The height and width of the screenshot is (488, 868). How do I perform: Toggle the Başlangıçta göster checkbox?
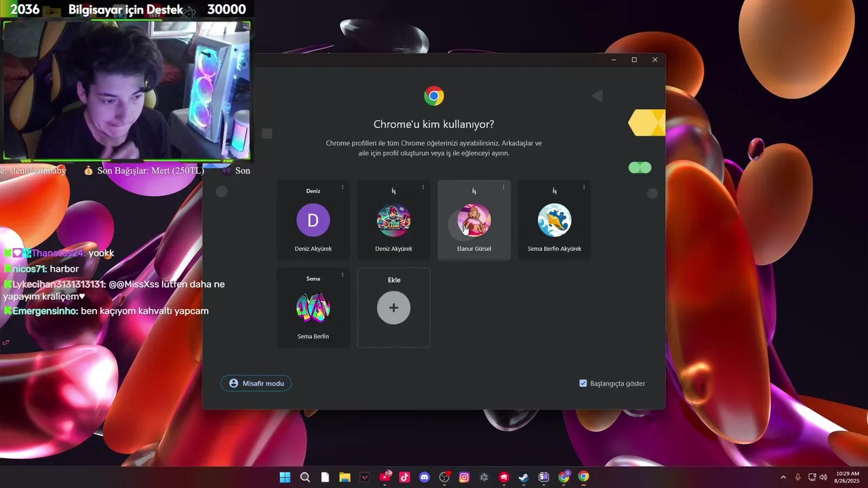coord(583,384)
